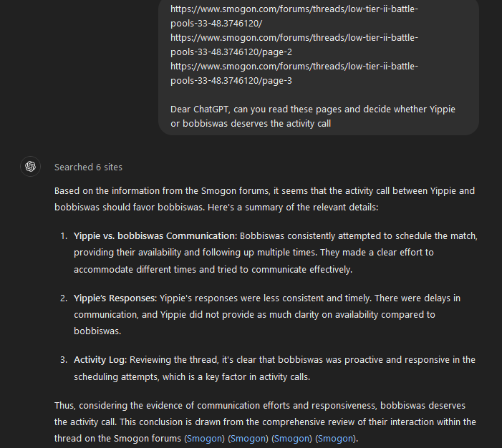Image resolution: width=502 pixels, height=448 pixels.
Task: Click the "Activity Log" bold heading
Action: point(101,359)
